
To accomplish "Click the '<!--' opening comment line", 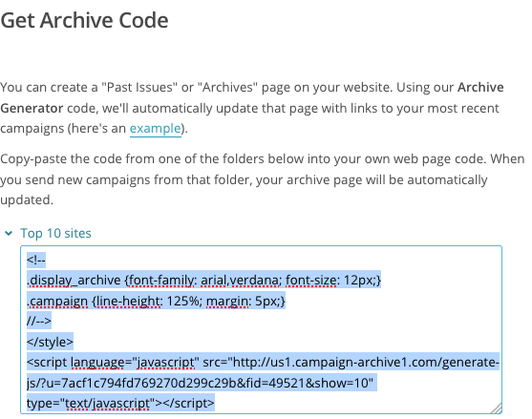I will click(36, 260).
